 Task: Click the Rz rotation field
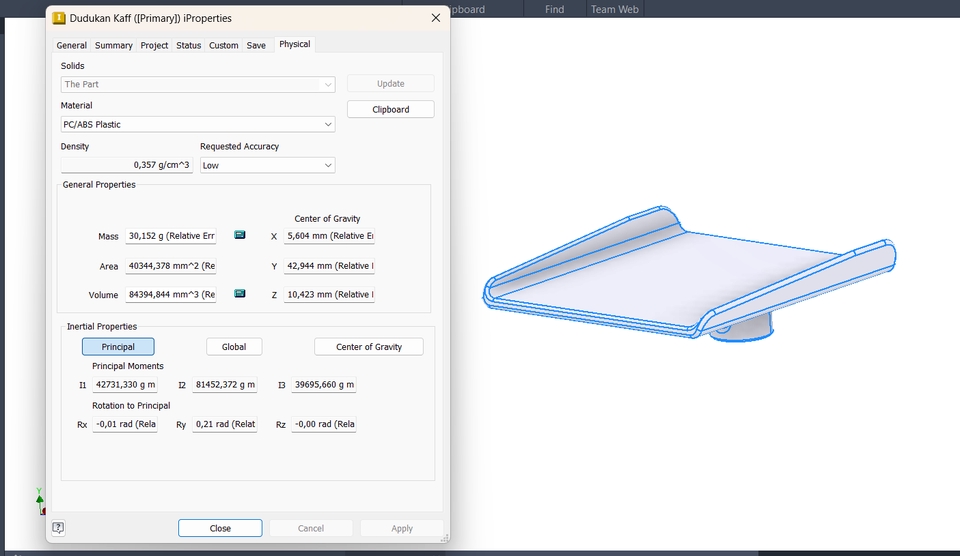[x=324, y=424]
